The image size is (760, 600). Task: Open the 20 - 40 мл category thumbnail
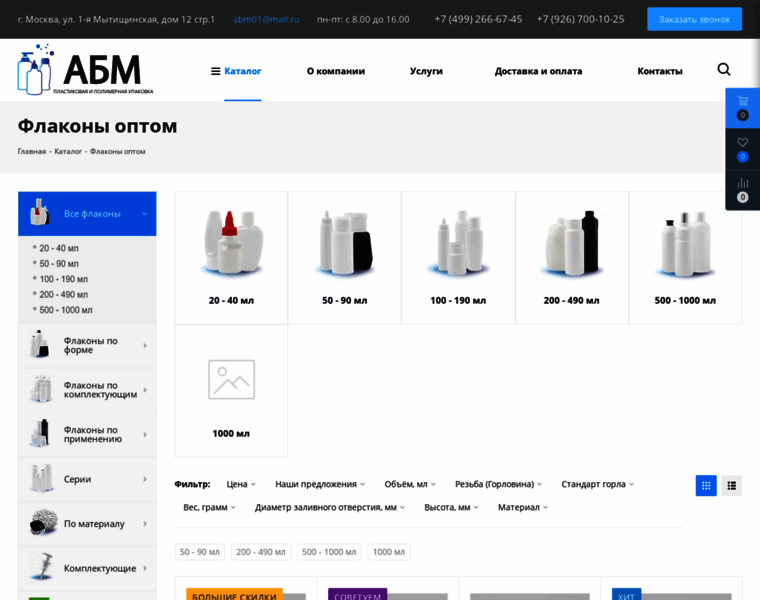click(x=231, y=243)
